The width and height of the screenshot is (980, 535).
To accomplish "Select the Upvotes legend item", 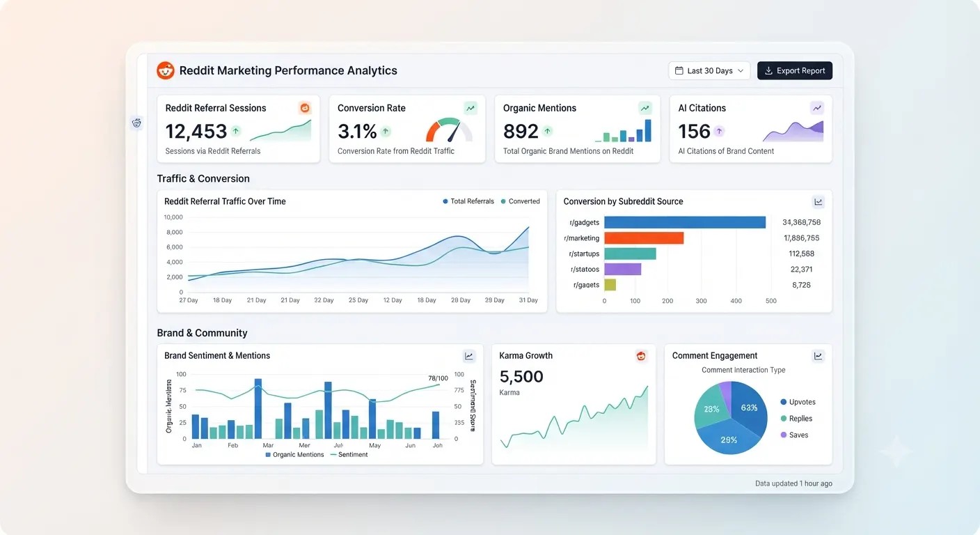I will 798,402.
